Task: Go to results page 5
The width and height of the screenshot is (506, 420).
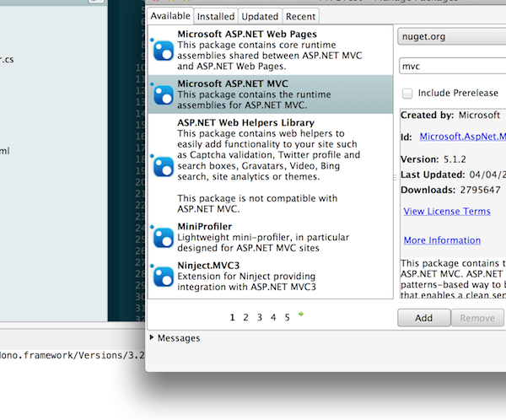Action: 288,318
